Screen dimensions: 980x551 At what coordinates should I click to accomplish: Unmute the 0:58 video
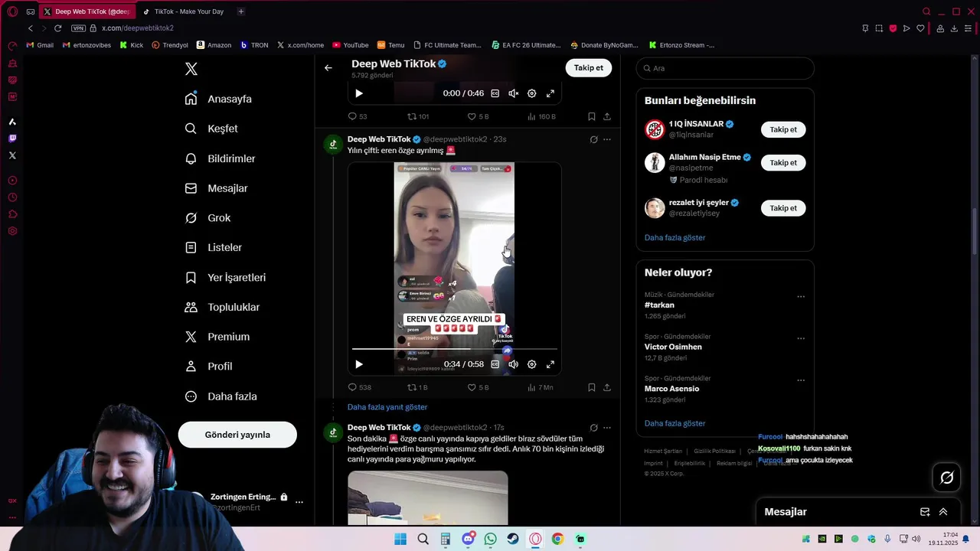pyautogui.click(x=514, y=364)
